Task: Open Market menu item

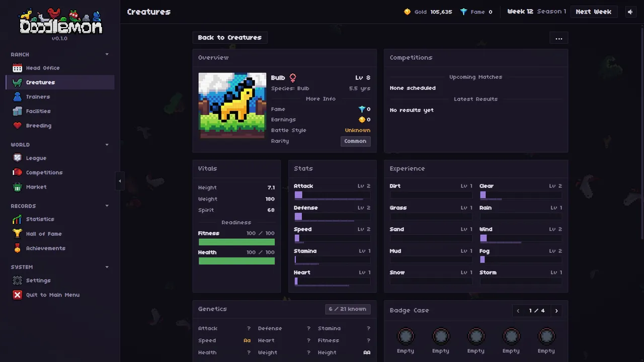Action: pyautogui.click(x=60, y=187)
